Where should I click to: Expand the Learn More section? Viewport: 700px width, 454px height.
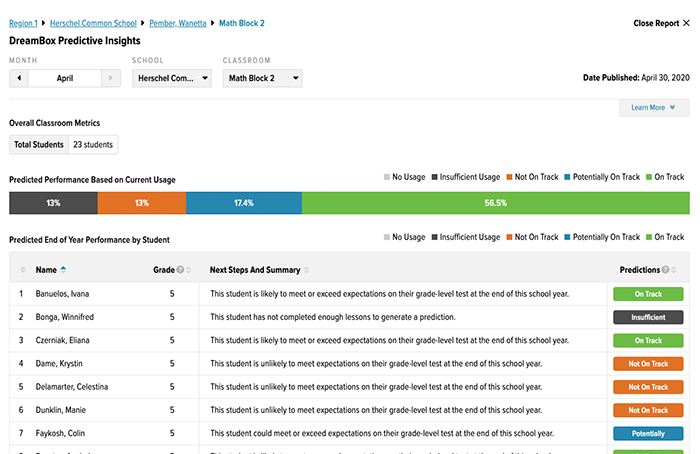pyautogui.click(x=654, y=108)
